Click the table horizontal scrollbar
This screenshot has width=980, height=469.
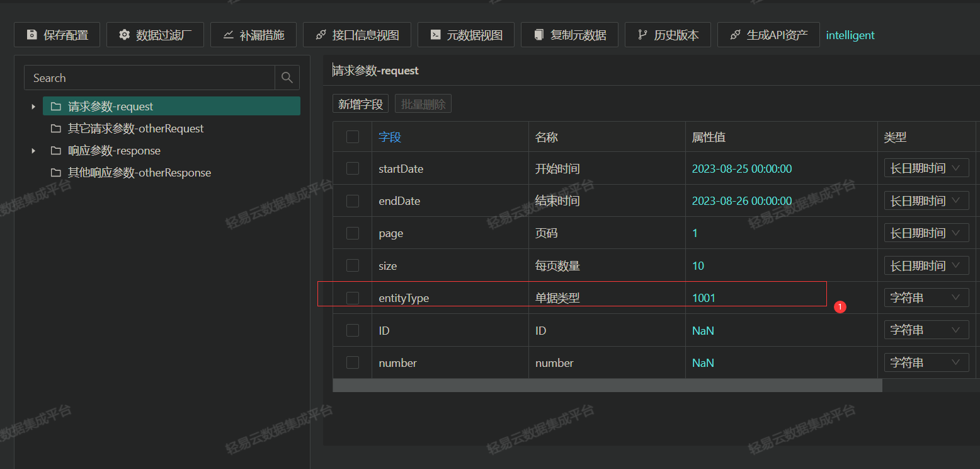607,385
